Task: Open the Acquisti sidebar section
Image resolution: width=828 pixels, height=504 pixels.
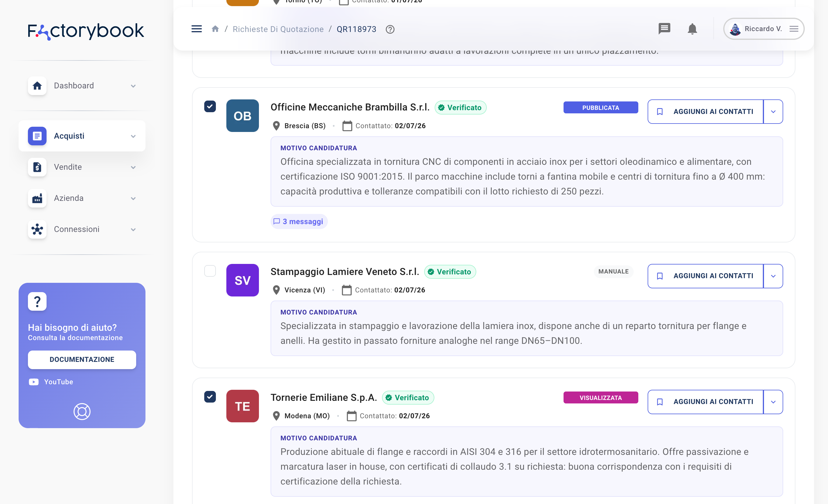Action: click(x=82, y=136)
